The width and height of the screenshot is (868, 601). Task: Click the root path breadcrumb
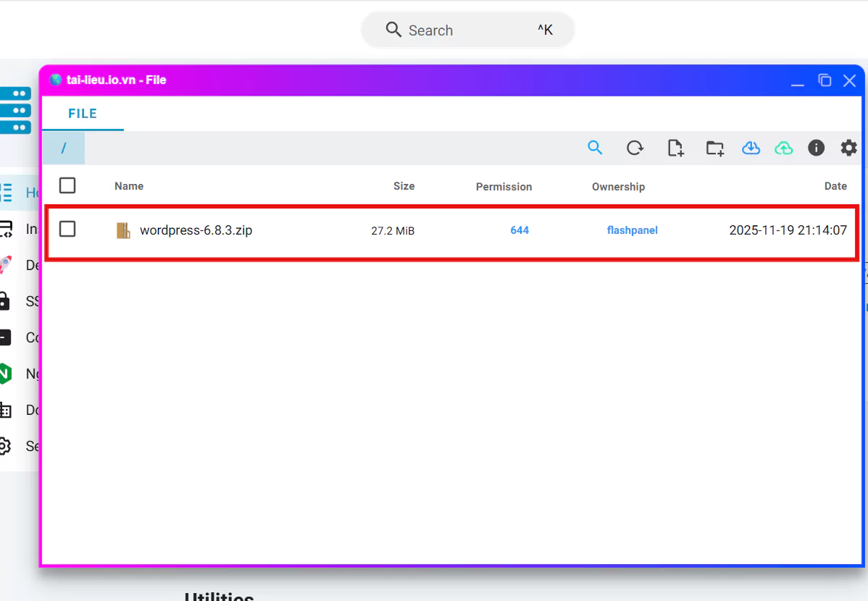(x=64, y=148)
